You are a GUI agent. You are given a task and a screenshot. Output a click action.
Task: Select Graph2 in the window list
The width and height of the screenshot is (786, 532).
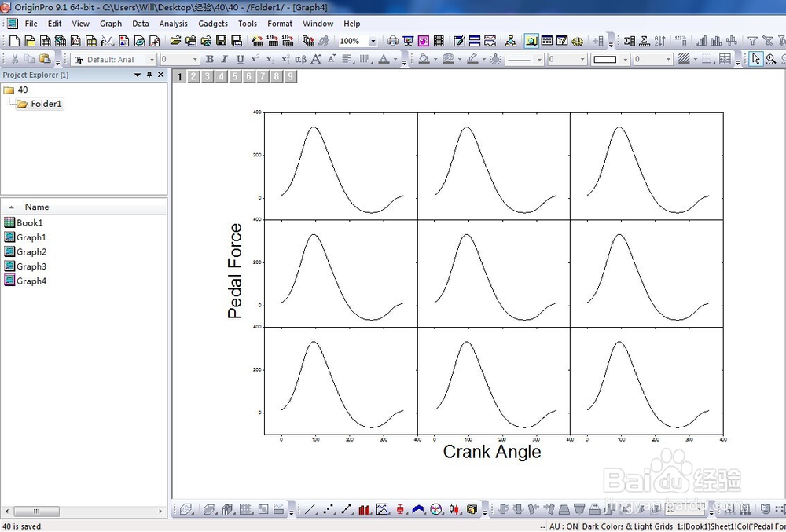pyautogui.click(x=25, y=252)
